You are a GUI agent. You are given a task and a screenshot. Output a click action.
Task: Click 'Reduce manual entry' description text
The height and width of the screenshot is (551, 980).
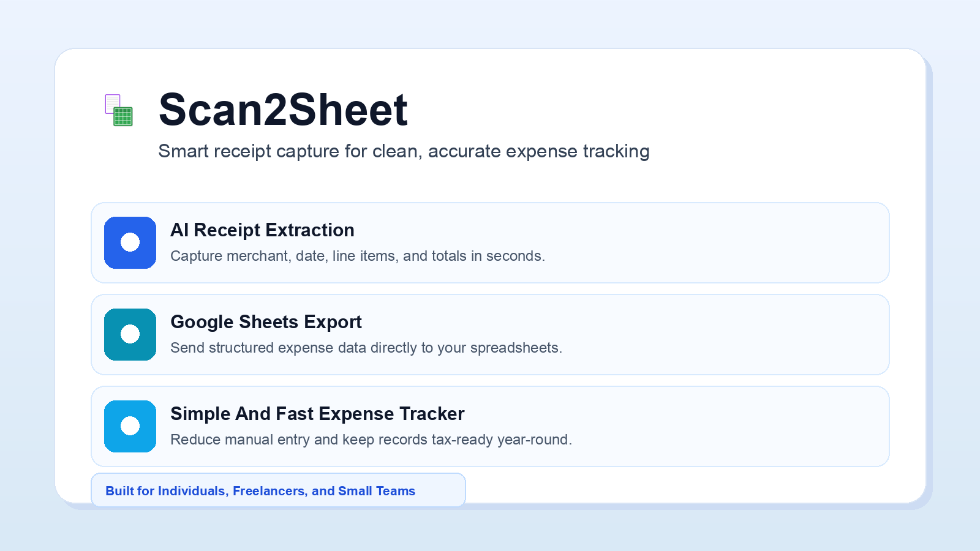(371, 440)
